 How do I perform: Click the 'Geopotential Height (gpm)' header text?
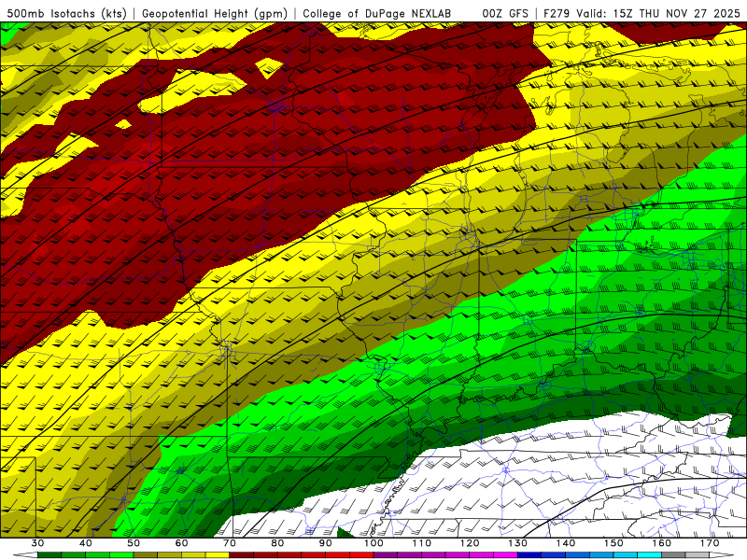215,14
